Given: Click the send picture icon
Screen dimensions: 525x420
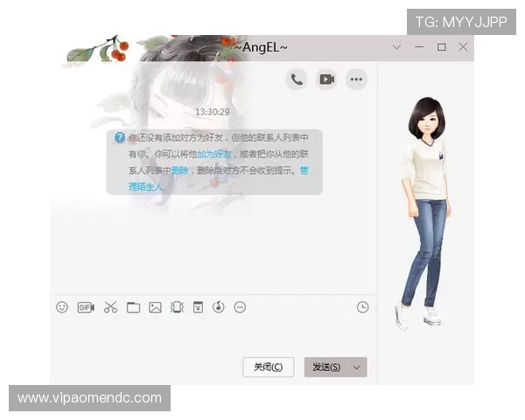Looking at the screenshot, I should [x=155, y=307].
